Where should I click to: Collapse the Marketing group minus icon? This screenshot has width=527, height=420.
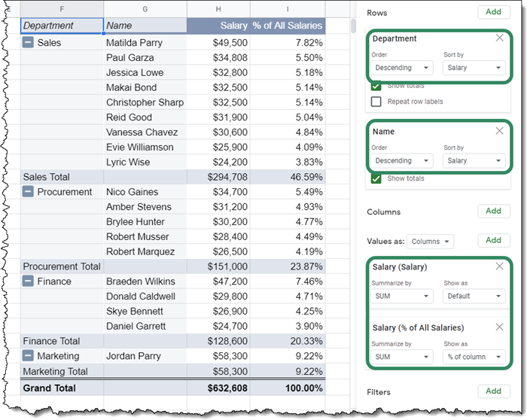pos(29,356)
